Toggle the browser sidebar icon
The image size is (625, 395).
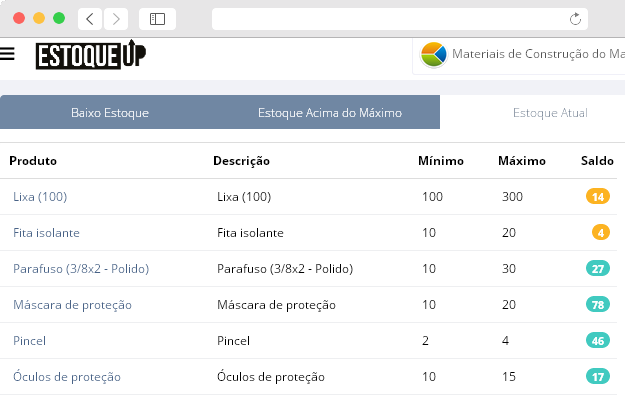point(157,19)
